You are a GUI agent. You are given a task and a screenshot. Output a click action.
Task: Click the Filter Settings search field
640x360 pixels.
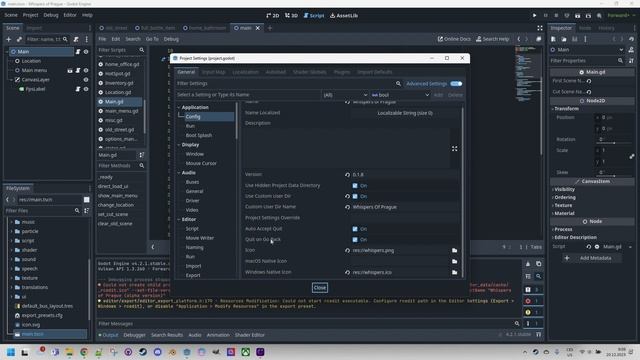point(286,84)
